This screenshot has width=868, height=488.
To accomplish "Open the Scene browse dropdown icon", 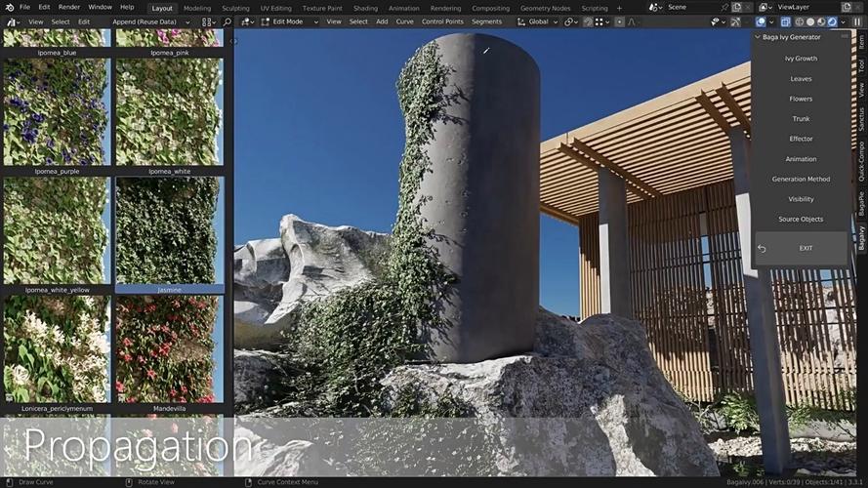I will pyautogui.click(x=655, y=7).
